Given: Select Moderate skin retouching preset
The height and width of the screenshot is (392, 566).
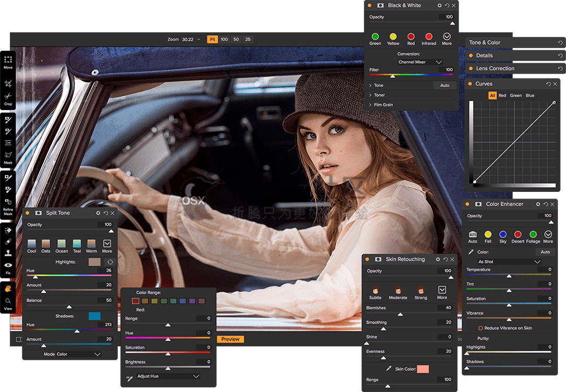Looking at the screenshot, I should click(x=398, y=290).
